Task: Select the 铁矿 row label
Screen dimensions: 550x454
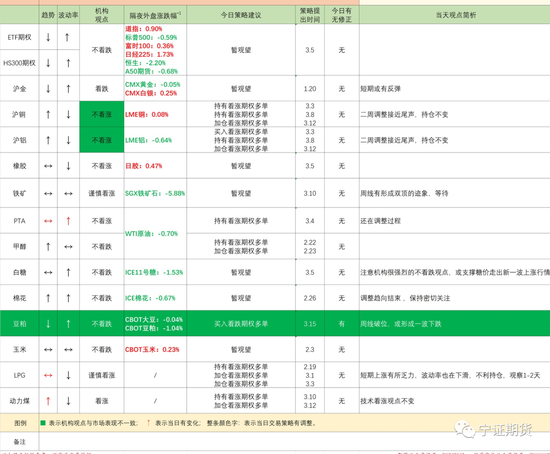Action: (19, 193)
